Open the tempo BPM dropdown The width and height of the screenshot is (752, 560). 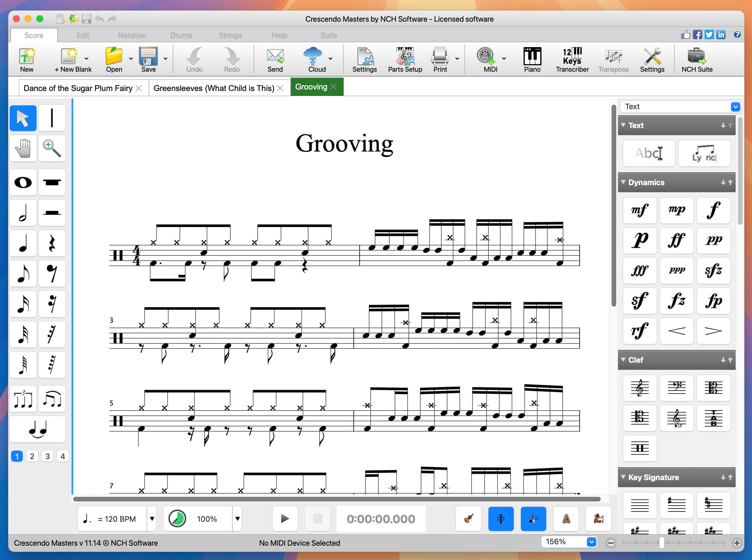(152, 518)
